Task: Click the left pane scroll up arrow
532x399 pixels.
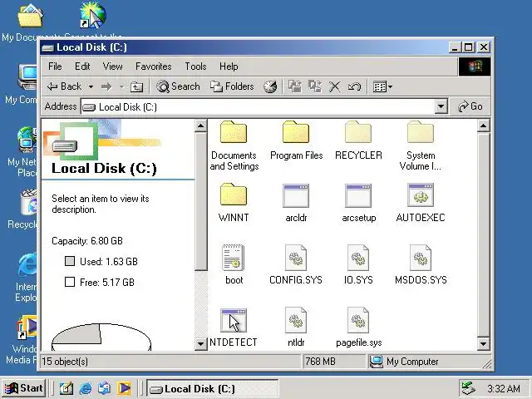Action: 200,126
